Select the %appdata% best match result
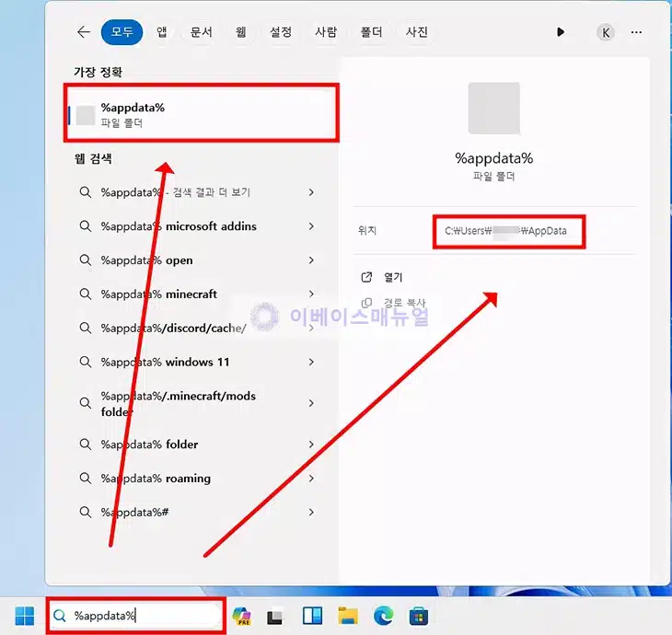 201,114
